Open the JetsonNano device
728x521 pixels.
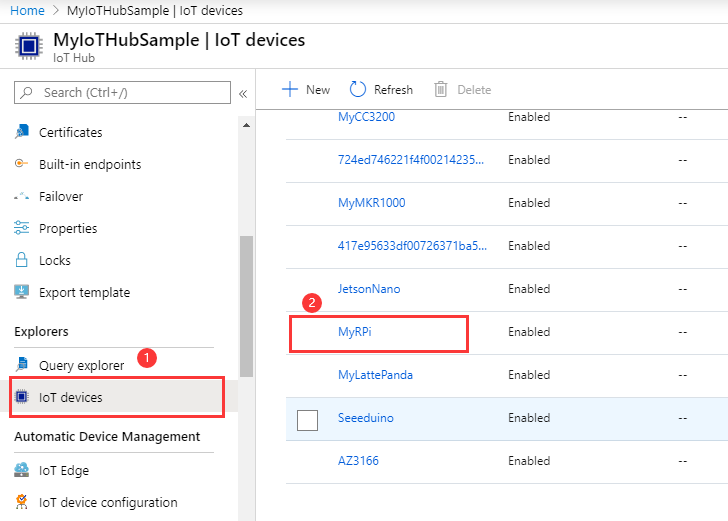369,289
